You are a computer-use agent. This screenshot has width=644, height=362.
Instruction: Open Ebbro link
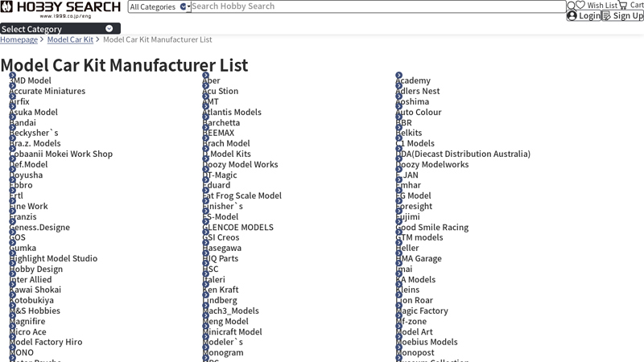[21, 185]
